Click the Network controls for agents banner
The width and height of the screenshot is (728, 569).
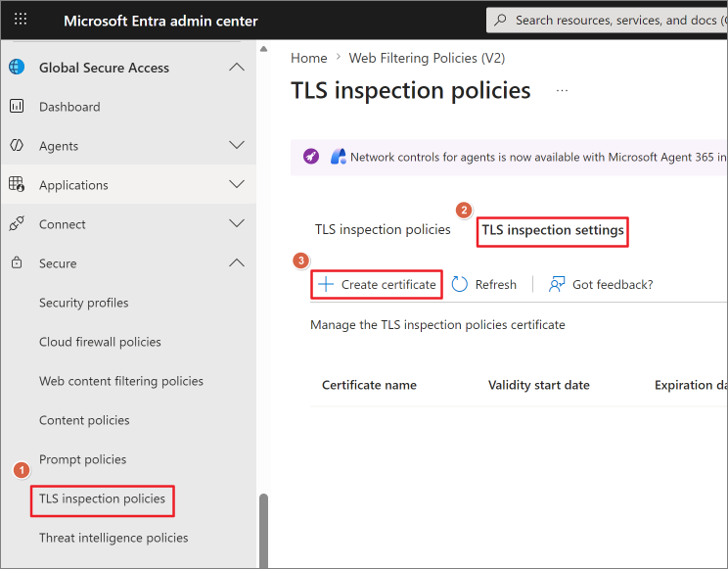[x=509, y=157]
